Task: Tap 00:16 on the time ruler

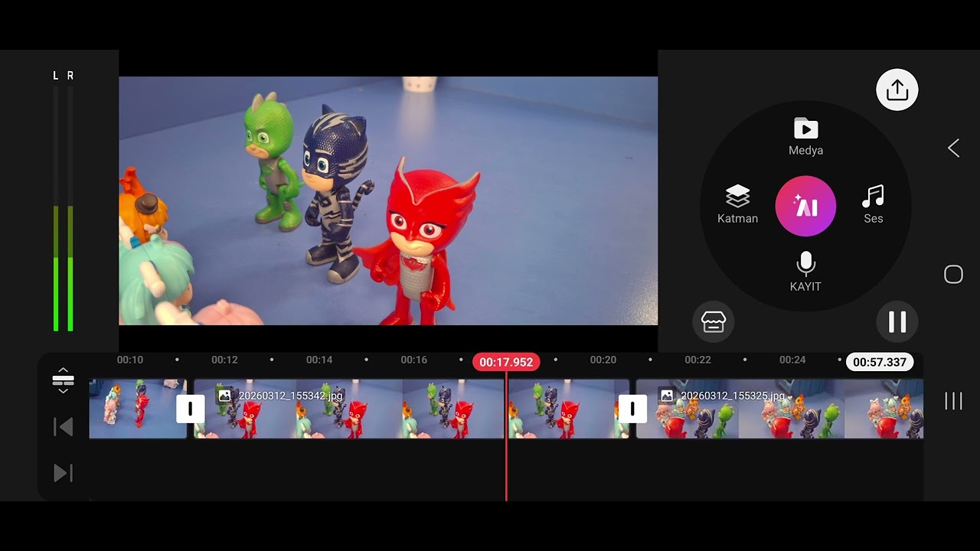Action: point(413,360)
